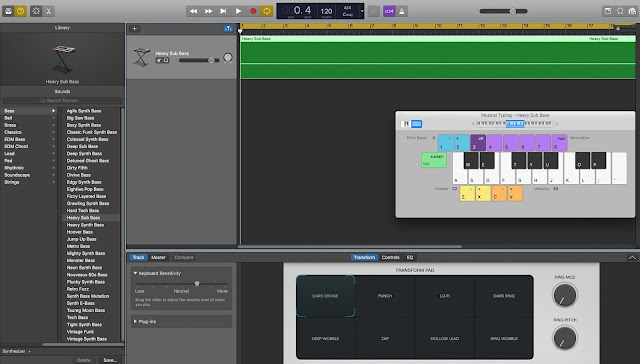
Task: Click the green sustain tab key
Action: point(434,160)
